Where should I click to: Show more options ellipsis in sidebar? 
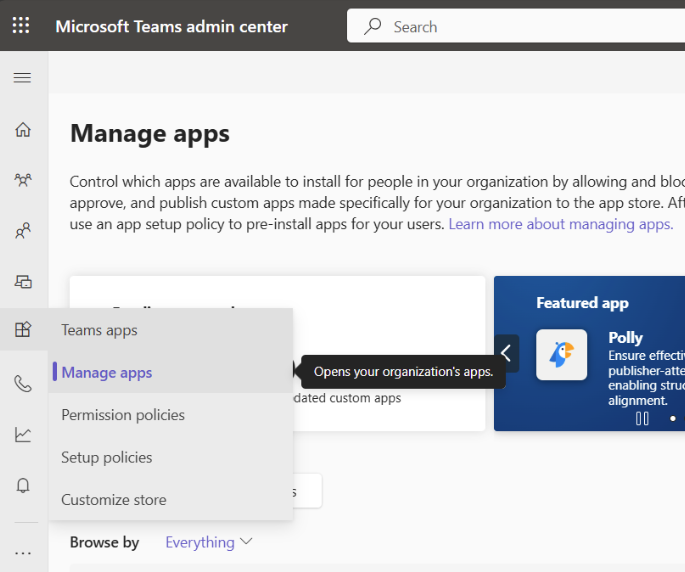tap(23, 553)
